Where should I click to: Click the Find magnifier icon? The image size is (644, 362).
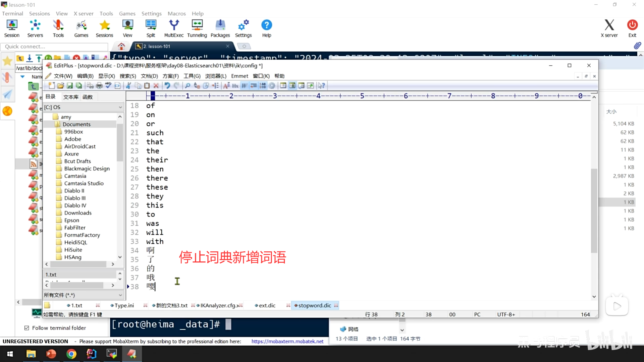188,86
